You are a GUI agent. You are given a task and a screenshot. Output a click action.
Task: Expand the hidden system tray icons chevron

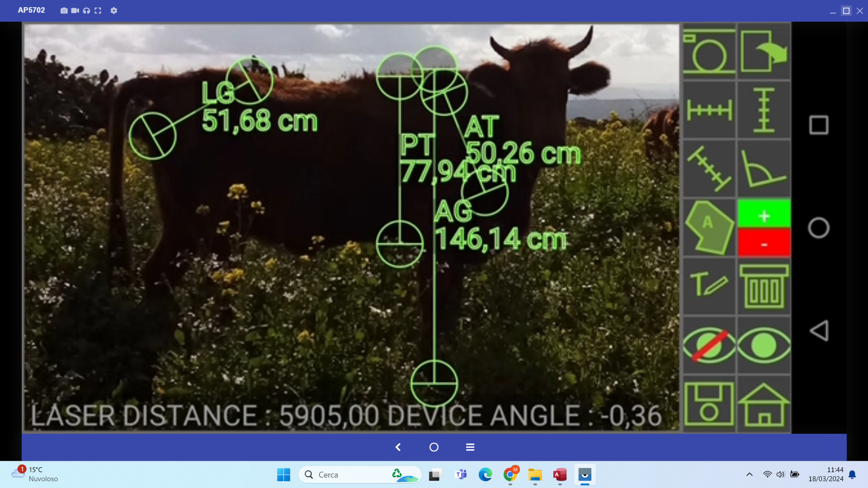click(x=749, y=474)
